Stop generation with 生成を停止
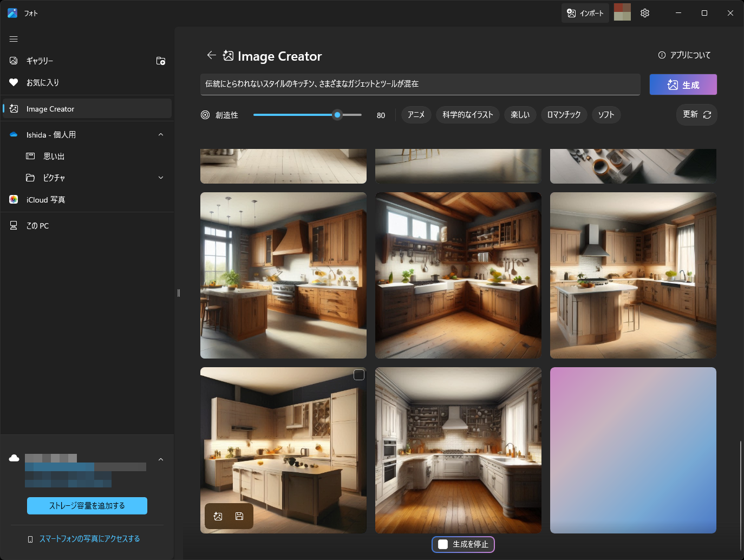744x560 pixels. click(463, 544)
